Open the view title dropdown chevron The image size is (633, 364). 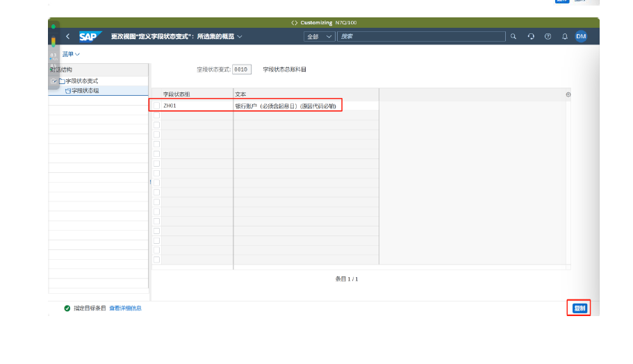click(x=240, y=36)
